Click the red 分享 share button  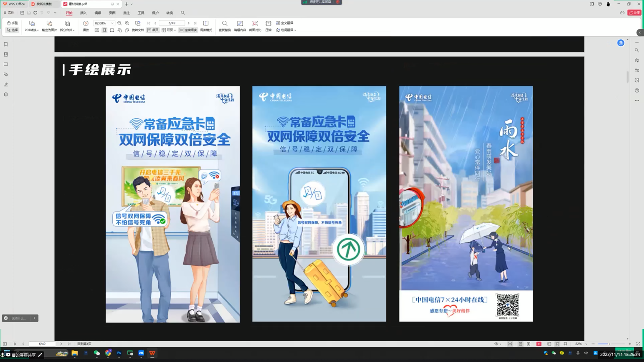pos(634,12)
